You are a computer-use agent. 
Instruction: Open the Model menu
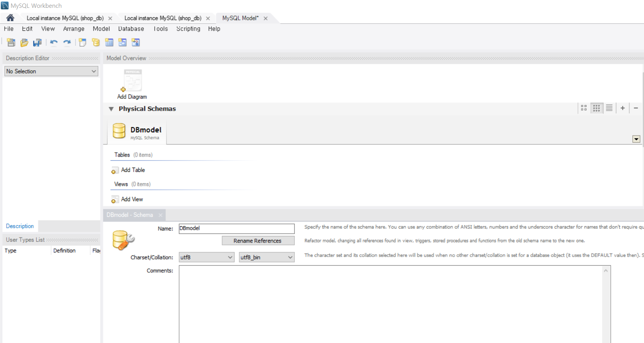click(x=101, y=29)
